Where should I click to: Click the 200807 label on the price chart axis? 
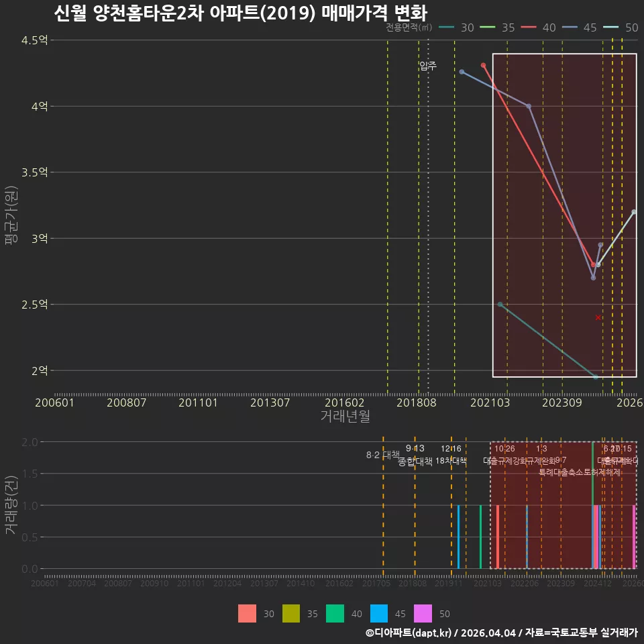[x=127, y=402]
